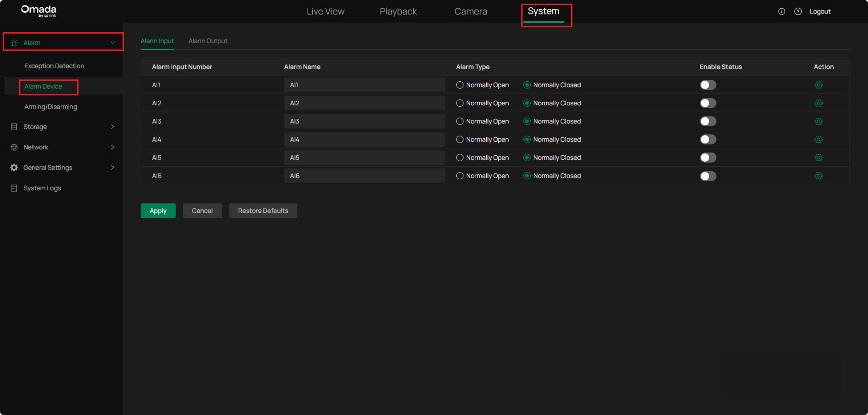Image resolution: width=868 pixels, height=415 pixels.
Task: Open settings gear for AI6 row
Action: tap(818, 176)
